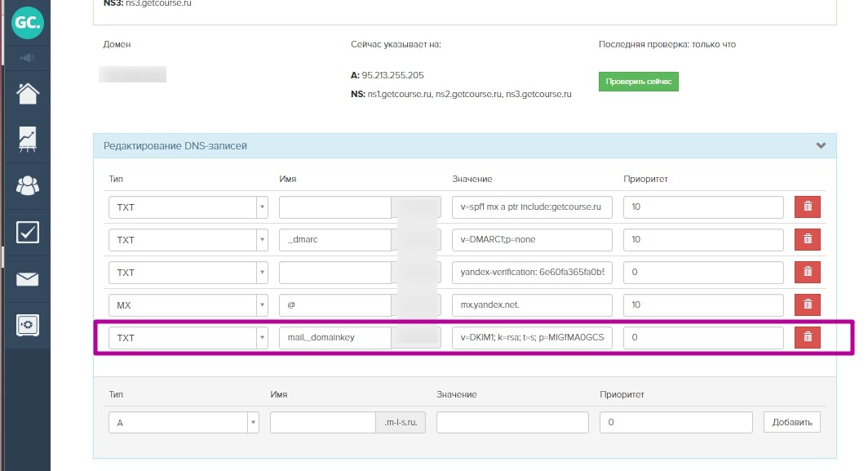Open the new record type dropdown showing A

click(184, 423)
